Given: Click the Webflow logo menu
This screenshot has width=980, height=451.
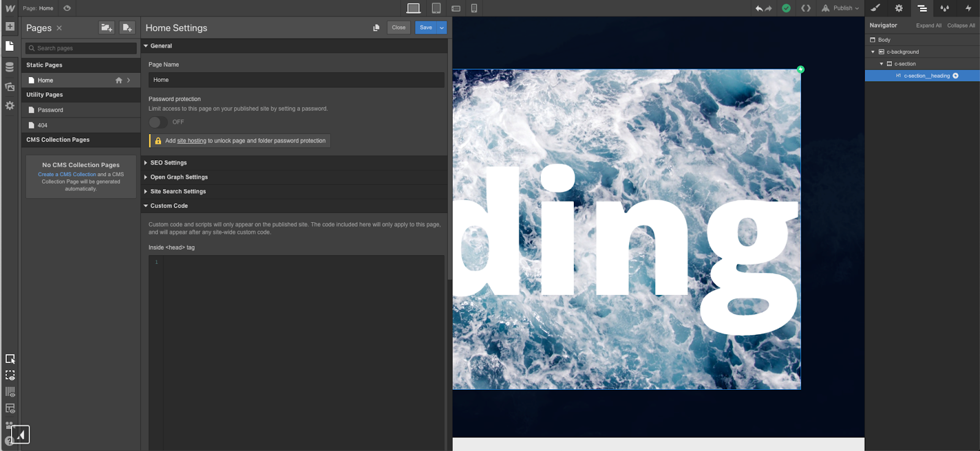Looking at the screenshot, I should tap(10, 8).
